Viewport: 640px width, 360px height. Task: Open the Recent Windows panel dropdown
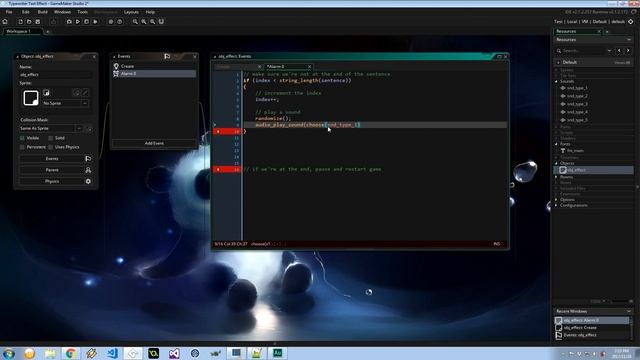629,311
